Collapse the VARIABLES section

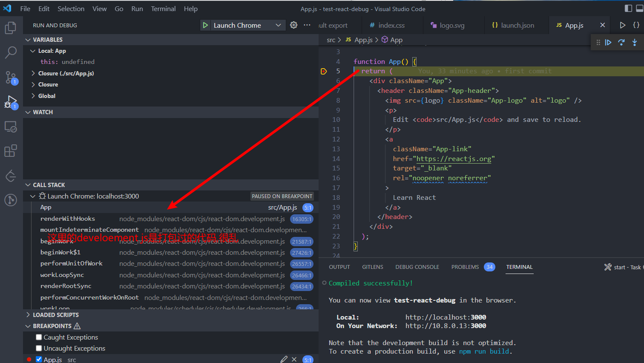click(171, 40)
